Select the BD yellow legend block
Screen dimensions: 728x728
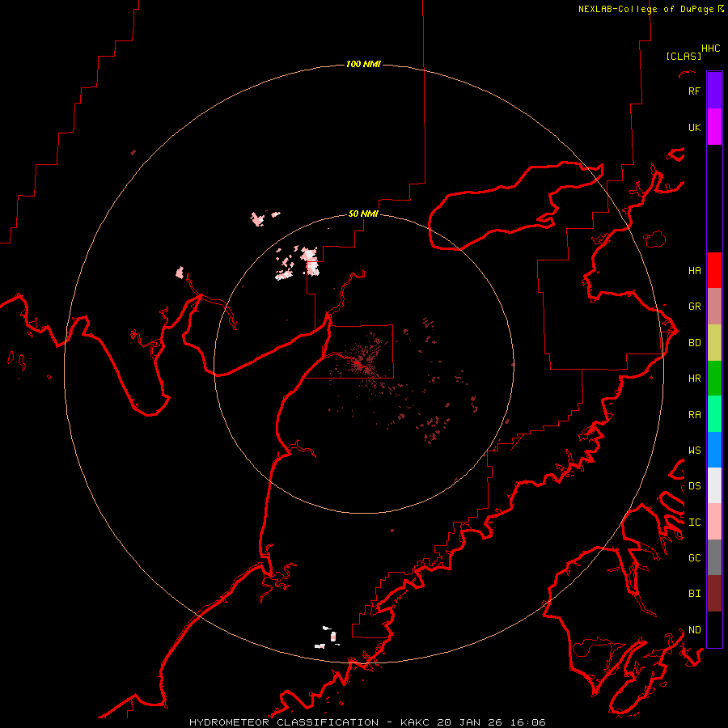714,343
